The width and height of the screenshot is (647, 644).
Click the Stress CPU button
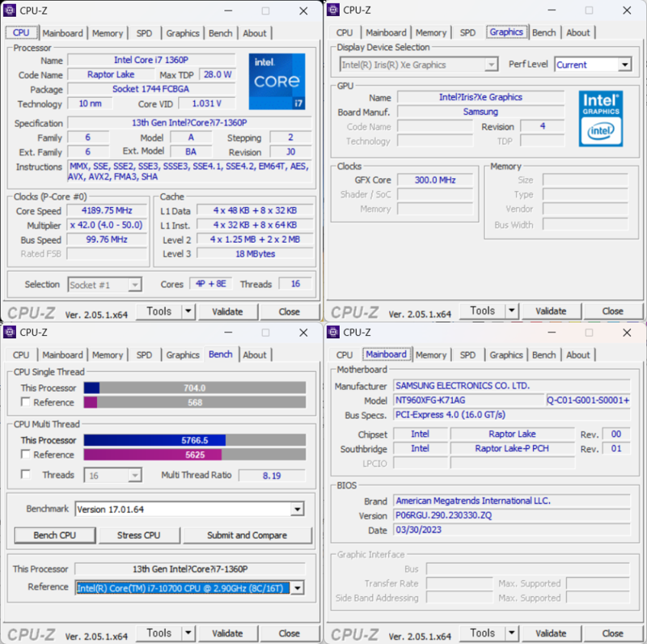pyautogui.click(x=138, y=536)
